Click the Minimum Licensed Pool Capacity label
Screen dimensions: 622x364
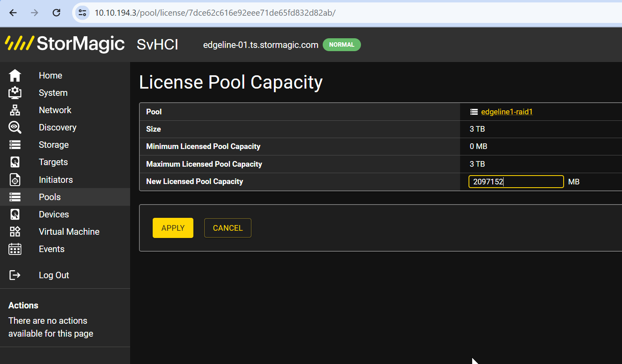(203, 146)
